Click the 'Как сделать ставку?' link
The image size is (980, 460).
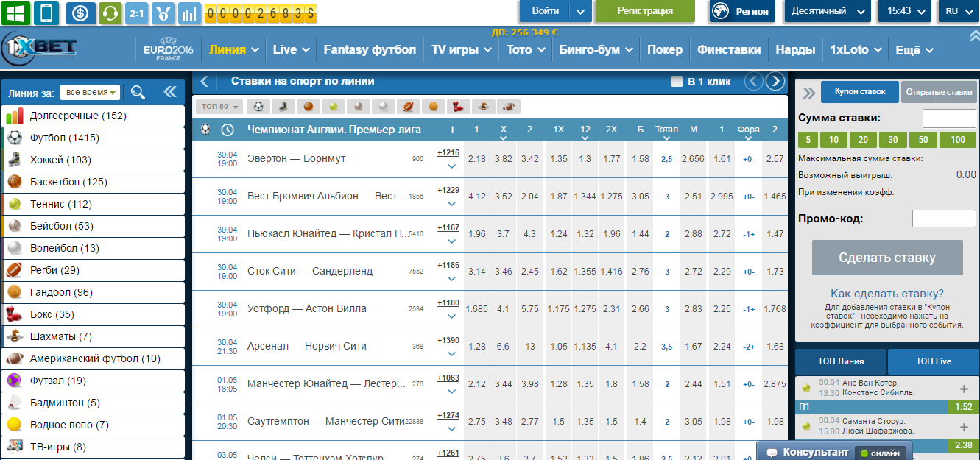[886, 294]
